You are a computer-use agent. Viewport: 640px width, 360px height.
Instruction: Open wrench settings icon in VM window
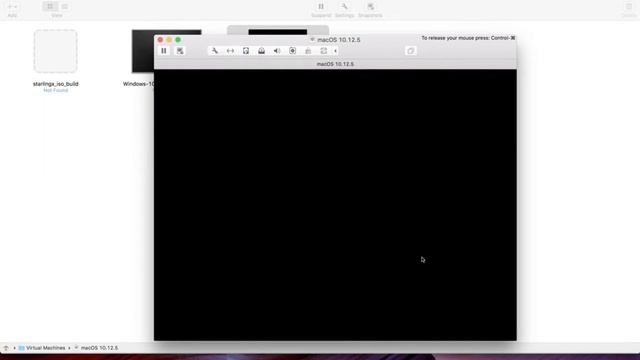(215, 51)
